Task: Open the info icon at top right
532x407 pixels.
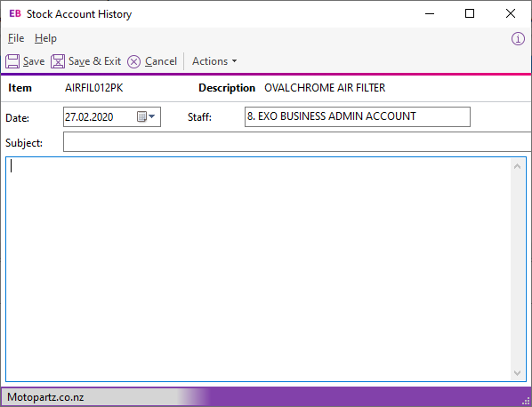Action: click(518, 38)
